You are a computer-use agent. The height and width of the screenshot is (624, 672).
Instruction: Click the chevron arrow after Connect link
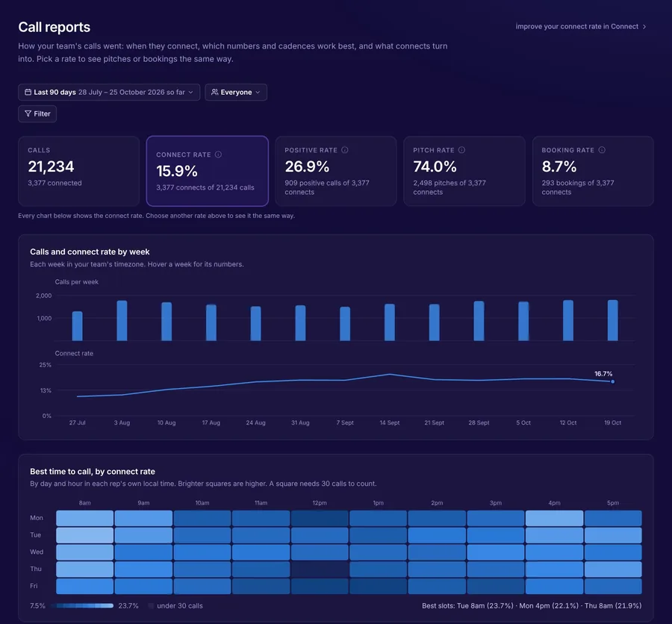(644, 27)
